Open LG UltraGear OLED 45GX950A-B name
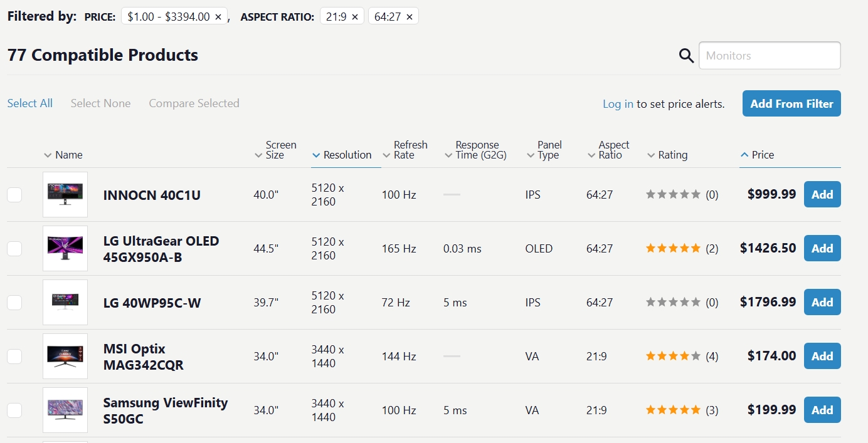Screen dimensions: 868x443 [x=161, y=249]
